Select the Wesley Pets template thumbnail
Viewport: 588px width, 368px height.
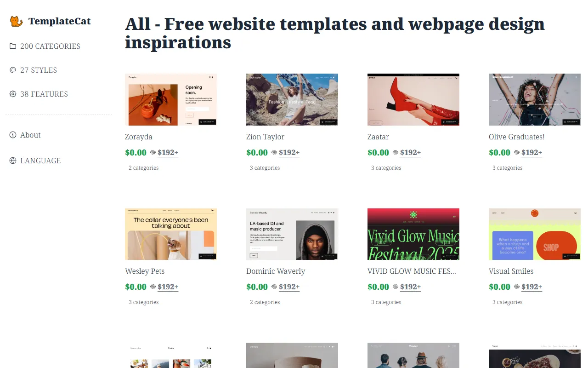coord(171,234)
